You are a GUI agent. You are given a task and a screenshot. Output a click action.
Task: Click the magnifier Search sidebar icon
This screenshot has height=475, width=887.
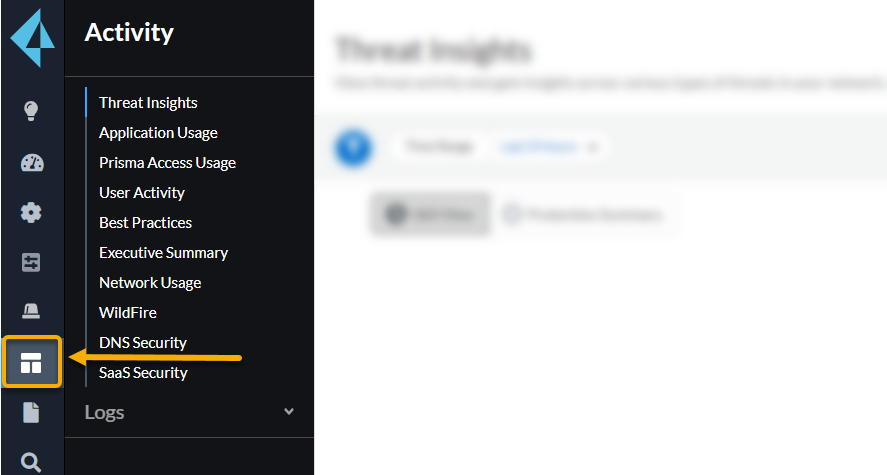tap(31, 461)
